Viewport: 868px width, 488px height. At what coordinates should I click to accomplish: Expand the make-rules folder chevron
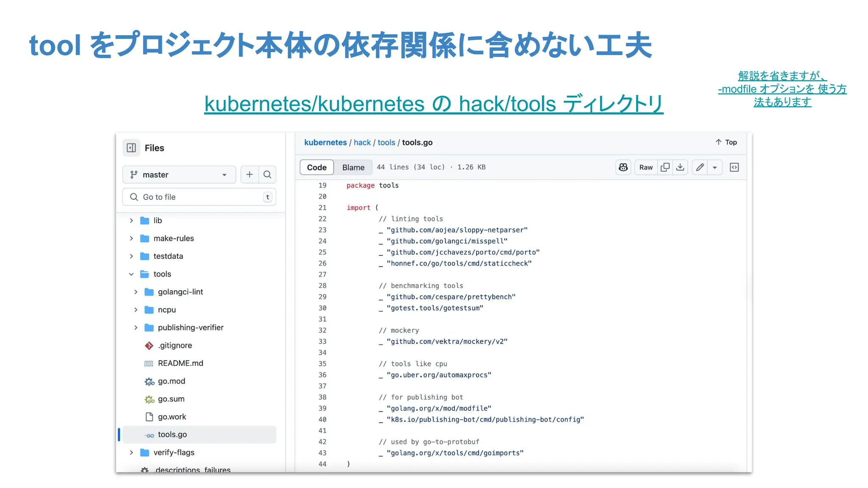(131, 238)
